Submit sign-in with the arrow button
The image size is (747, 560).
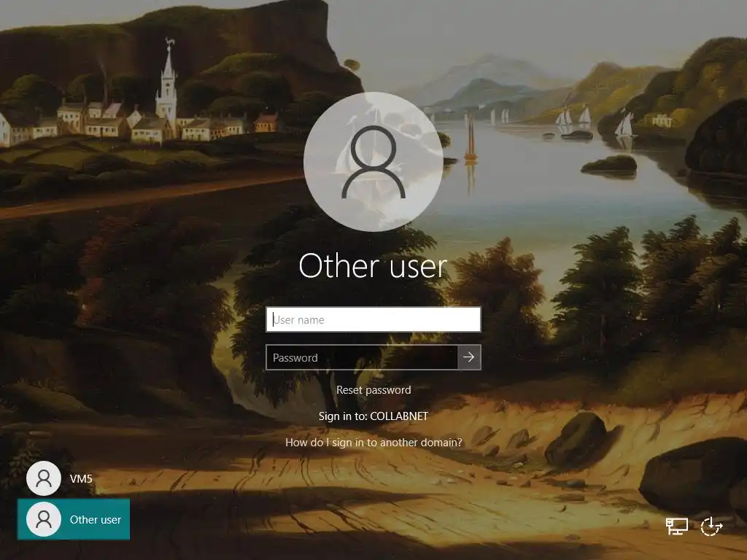click(469, 357)
